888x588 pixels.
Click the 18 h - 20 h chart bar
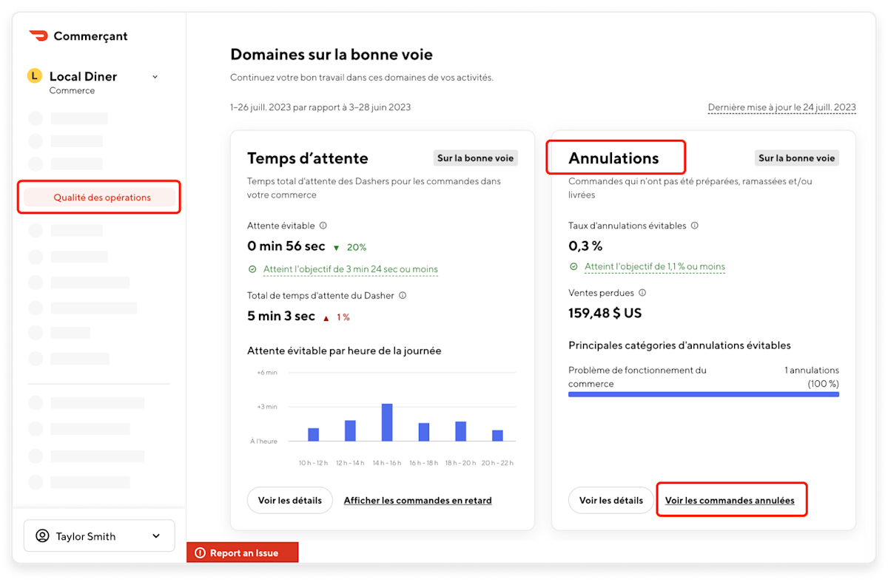tap(460, 431)
